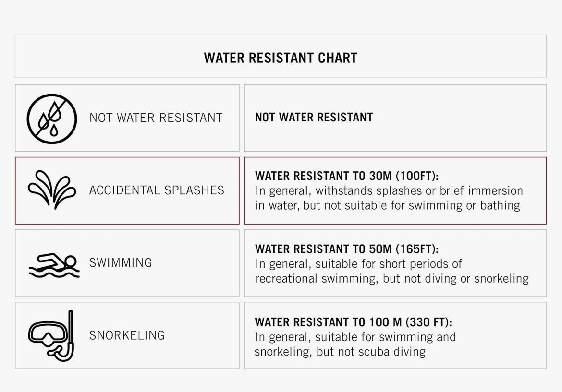Click the thin NOT WATER RESISTANT label
The image size is (562, 392).
pos(156,118)
